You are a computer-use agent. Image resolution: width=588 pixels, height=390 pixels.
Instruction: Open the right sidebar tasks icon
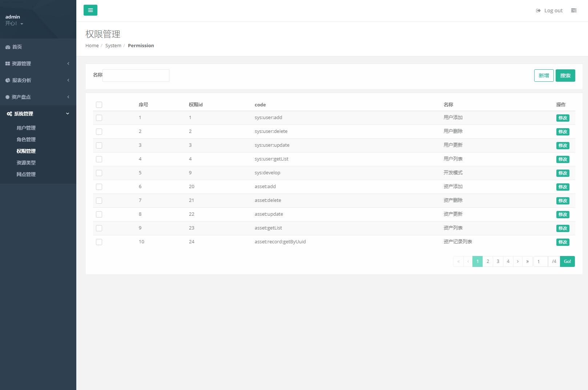click(x=574, y=11)
